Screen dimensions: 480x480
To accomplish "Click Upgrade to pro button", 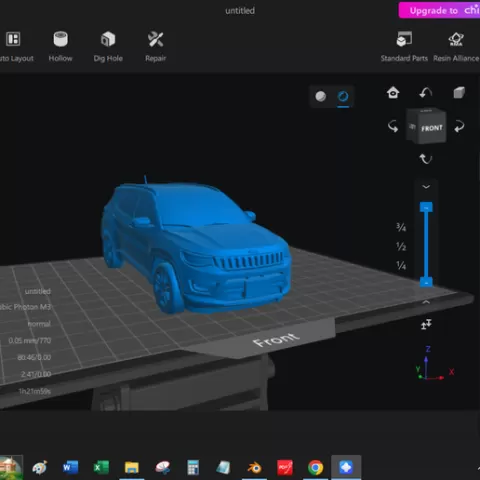I will [x=439, y=10].
